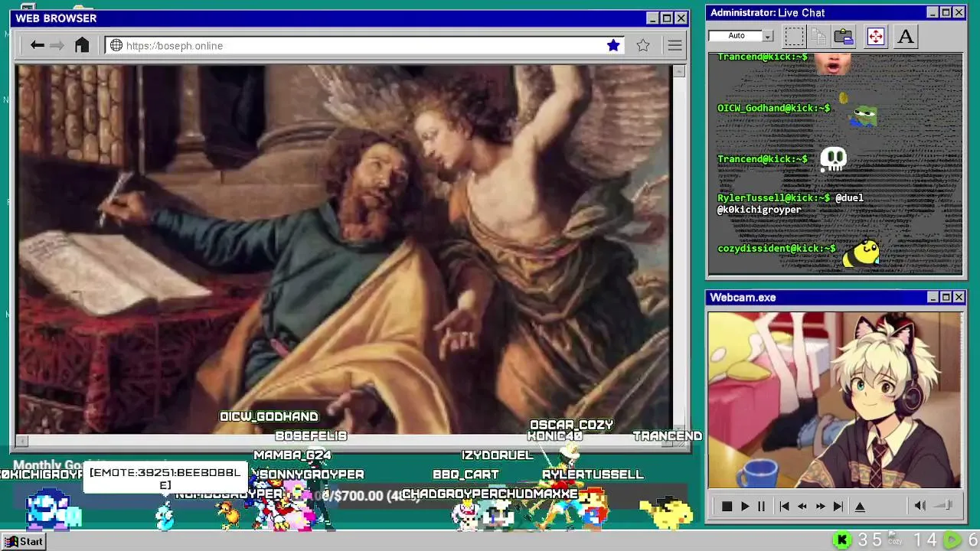Click the BOSEFELIS name label

click(311, 436)
